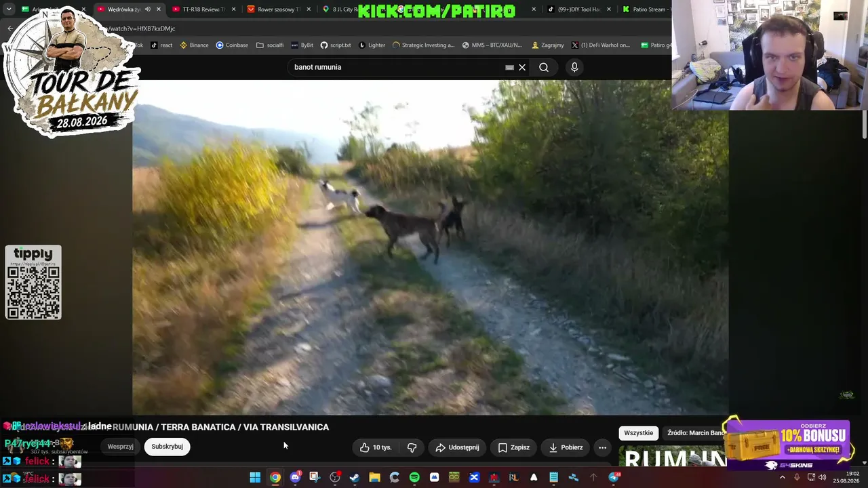Like the video (10 tys.)
Viewport: 868px width, 488px height.
pyautogui.click(x=376, y=447)
